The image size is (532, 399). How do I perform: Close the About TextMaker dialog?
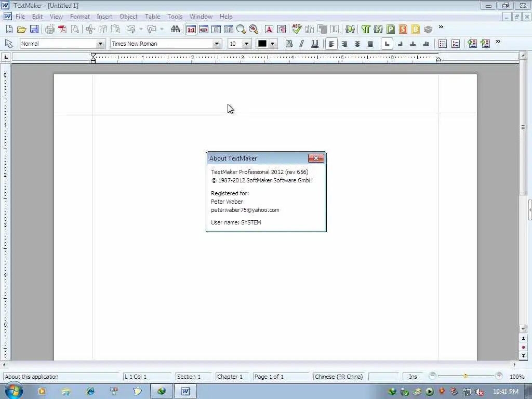click(x=316, y=158)
